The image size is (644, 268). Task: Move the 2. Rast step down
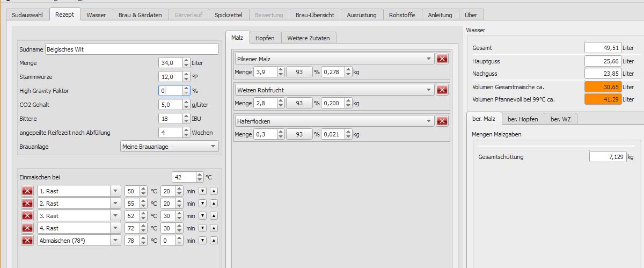click(202, 204)
